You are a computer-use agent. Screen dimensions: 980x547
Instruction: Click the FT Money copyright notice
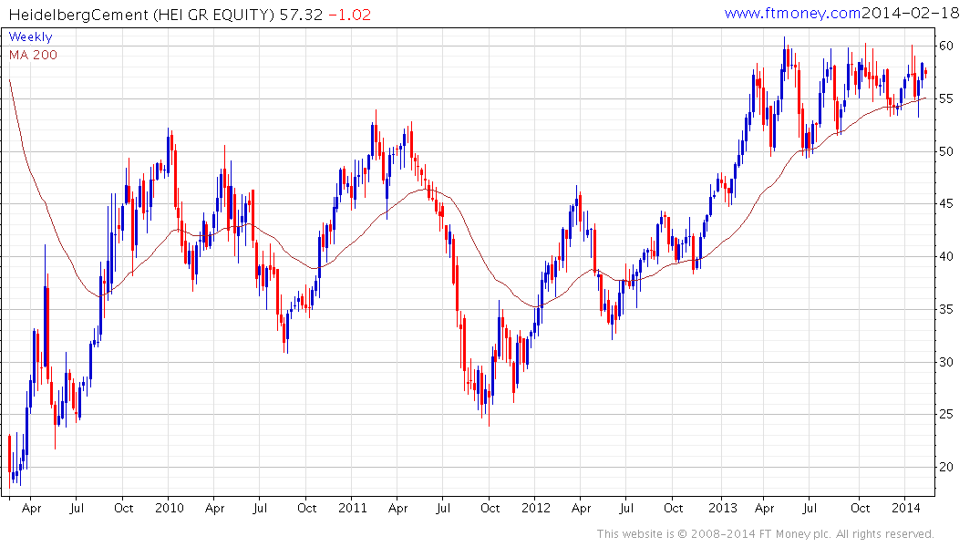(766, 534)
